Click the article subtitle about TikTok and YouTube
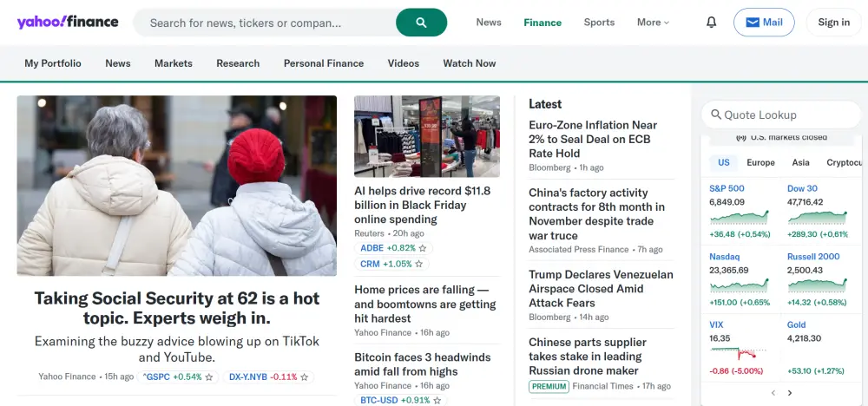This screenshot has height=406, width=868. pos(176,349)
